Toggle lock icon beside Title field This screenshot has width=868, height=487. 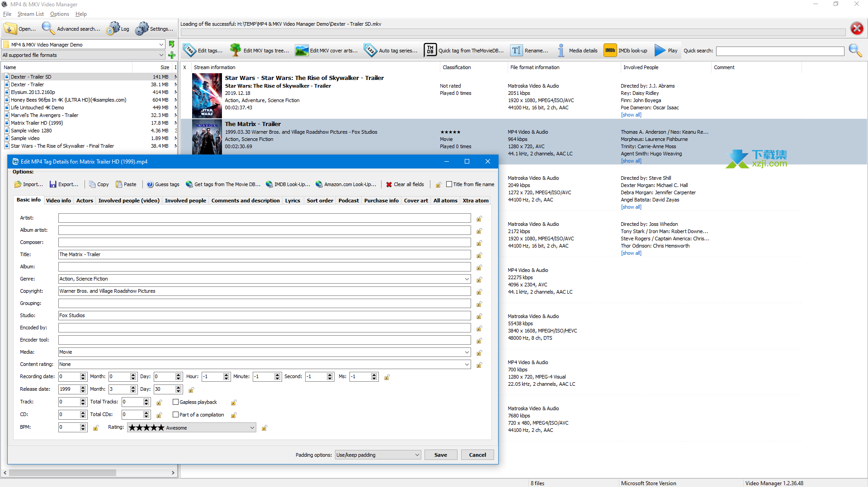tap(479, 255)
